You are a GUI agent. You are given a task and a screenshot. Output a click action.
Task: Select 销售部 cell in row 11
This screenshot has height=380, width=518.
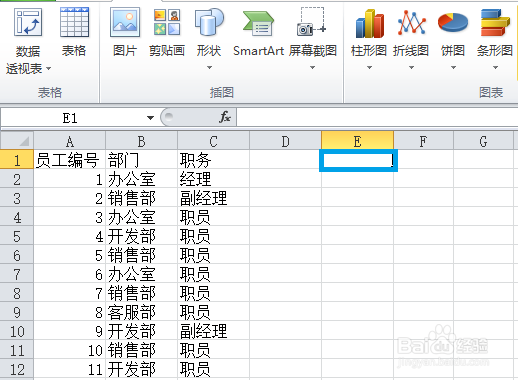[142, 350]
